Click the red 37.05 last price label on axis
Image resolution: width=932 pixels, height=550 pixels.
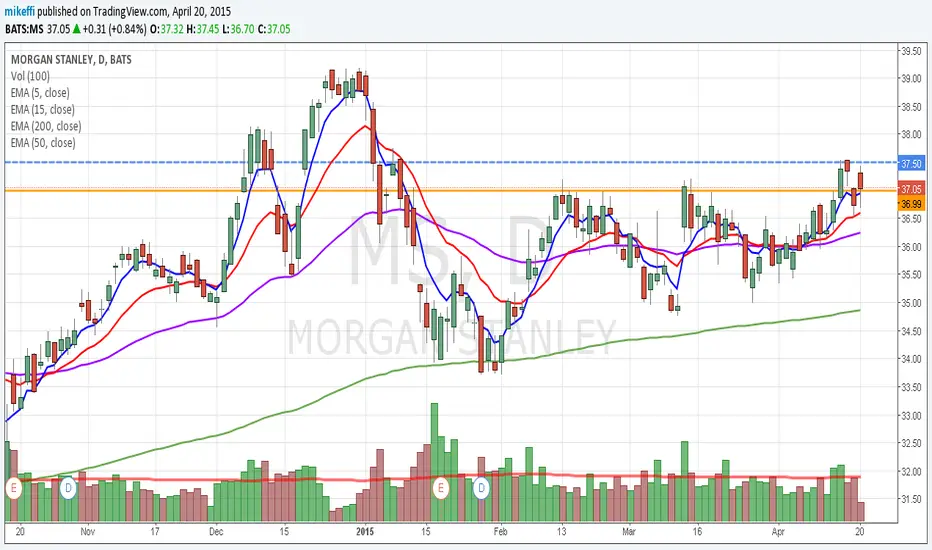pos(911,189)
